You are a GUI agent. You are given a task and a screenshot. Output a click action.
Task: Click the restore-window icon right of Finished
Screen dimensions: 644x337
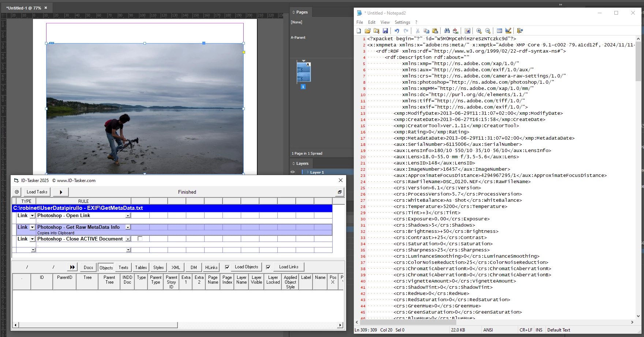tap(340, 192)
